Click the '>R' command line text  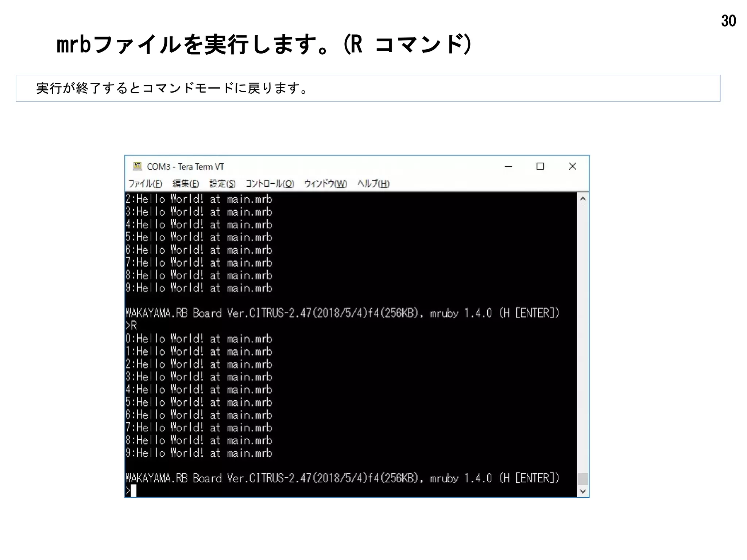(x=131, y=326)
